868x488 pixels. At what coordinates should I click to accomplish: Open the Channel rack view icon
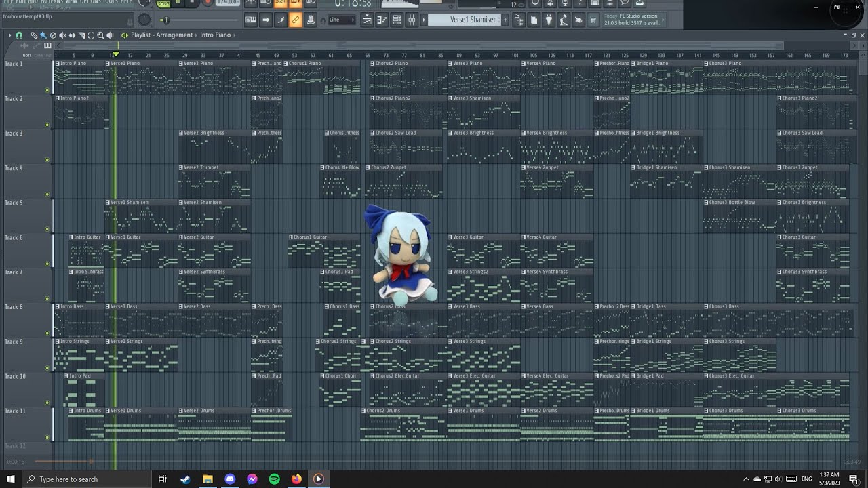397,20
